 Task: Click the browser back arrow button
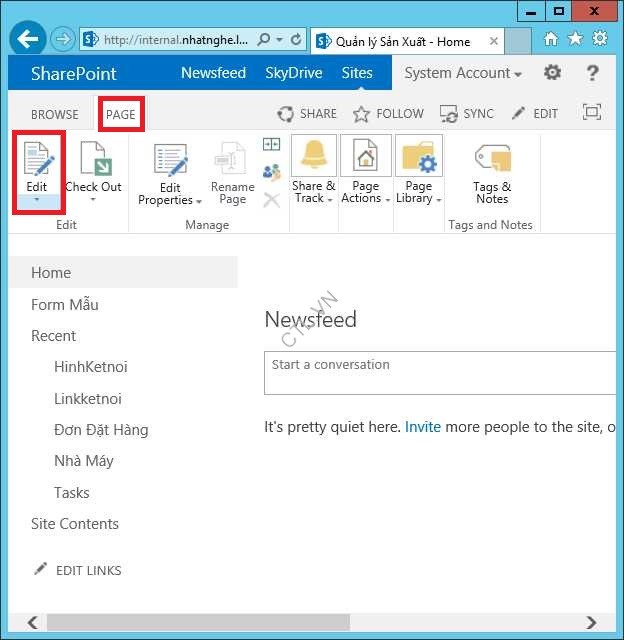[x=27, y=40]
